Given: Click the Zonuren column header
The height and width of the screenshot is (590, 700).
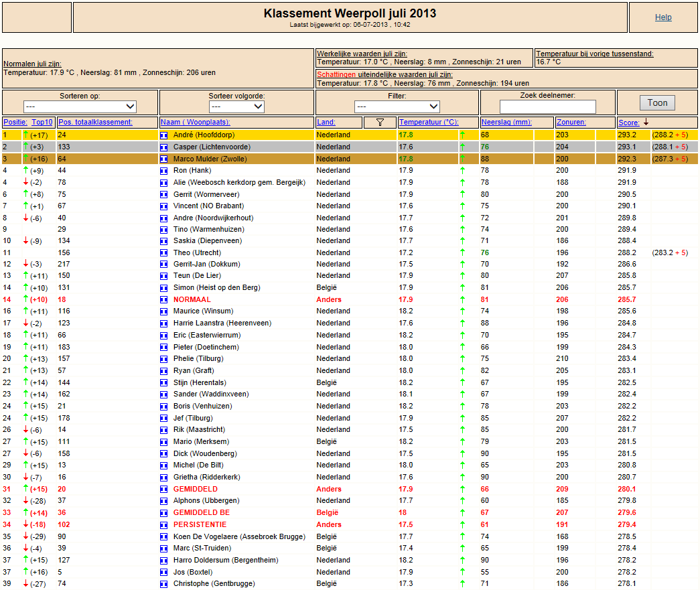Looking at the screenshot, I should pos(571,123).
